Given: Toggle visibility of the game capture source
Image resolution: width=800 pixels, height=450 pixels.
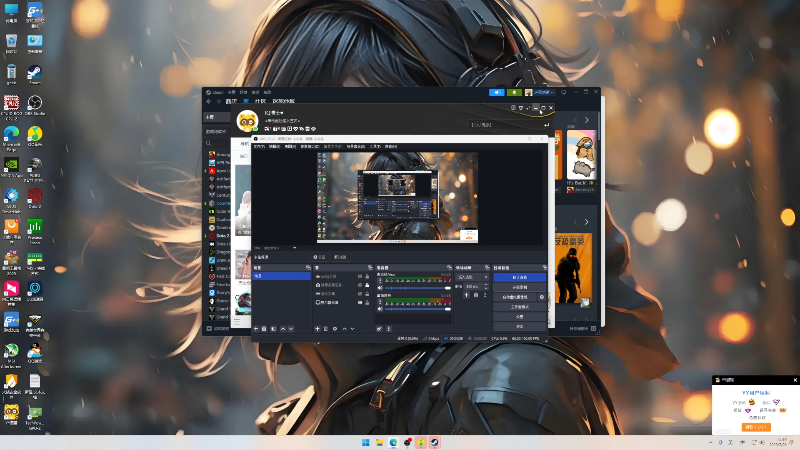Looking at the screenshot, I should [x=360, y=294].
